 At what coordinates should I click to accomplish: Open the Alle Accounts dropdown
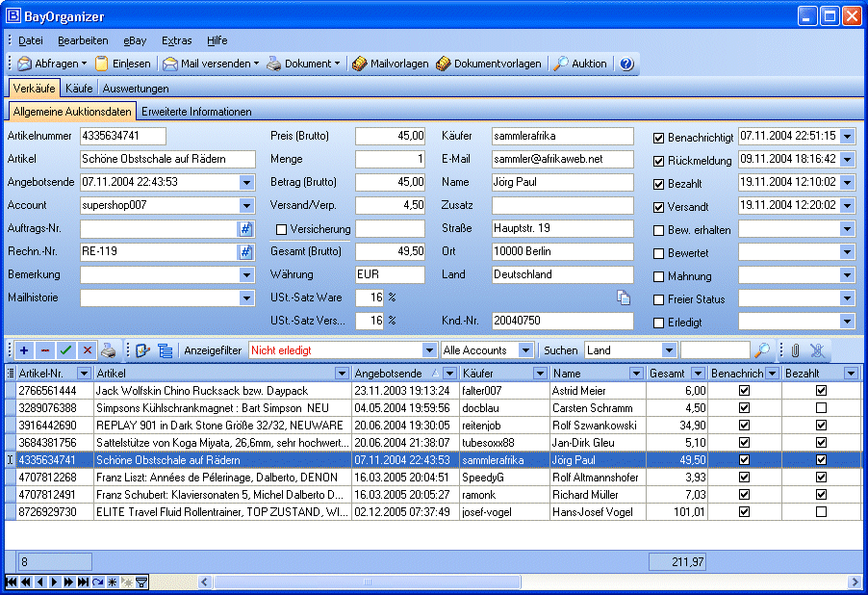coord(525,350)
